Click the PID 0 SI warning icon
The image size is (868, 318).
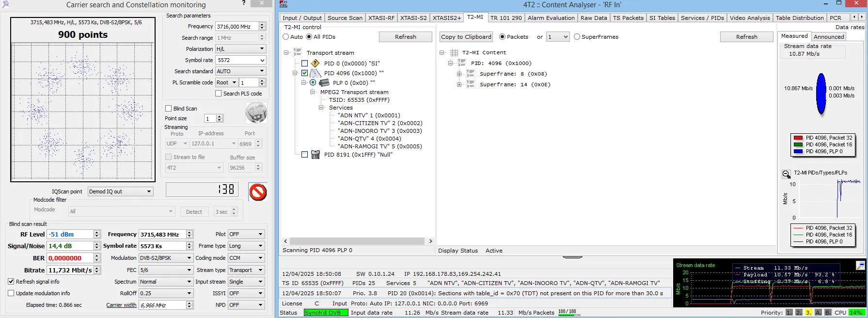315,63
